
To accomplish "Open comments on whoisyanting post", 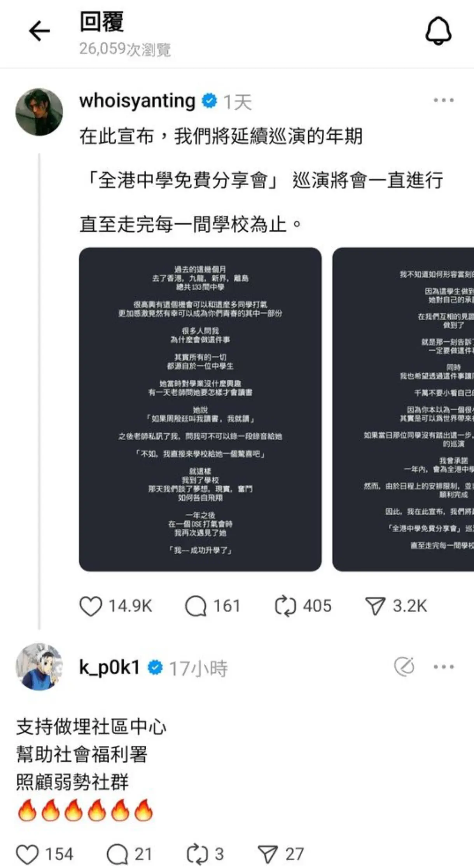I will (195, 606).
